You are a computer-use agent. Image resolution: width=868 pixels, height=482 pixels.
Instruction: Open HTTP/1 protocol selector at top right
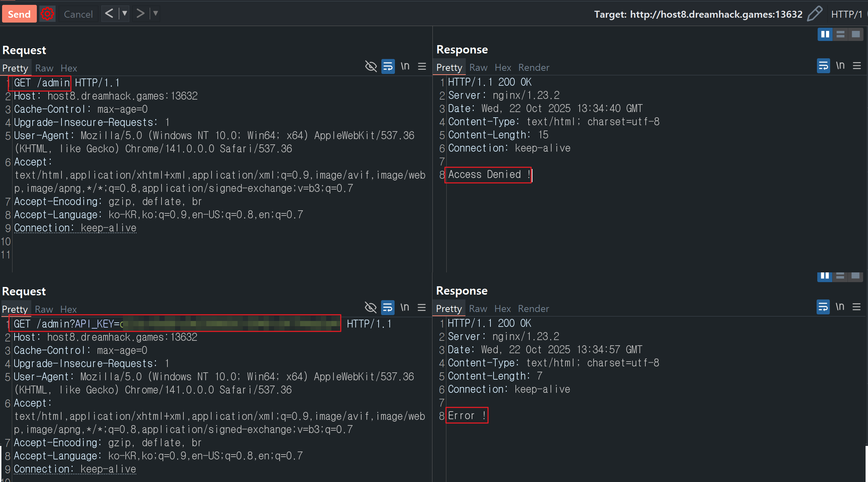[x=846, y=14]
